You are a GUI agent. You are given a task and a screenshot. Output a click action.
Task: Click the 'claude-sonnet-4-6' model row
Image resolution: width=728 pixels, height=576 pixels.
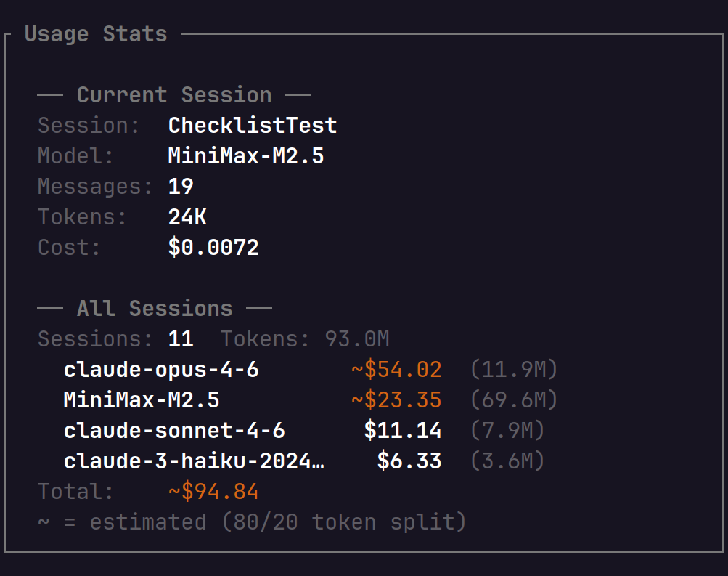(x=303, y=430)
